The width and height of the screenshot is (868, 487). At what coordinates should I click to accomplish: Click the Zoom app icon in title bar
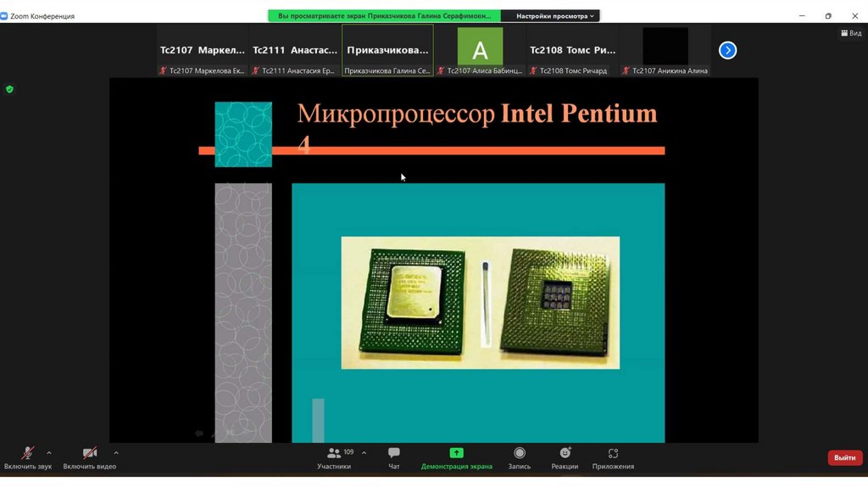(4, 16)
